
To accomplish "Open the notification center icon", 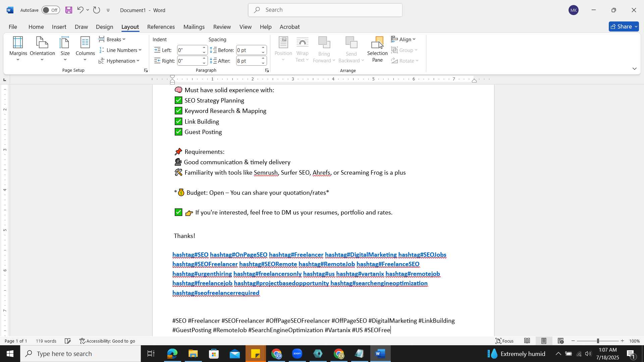I will (x=631, y=354).
